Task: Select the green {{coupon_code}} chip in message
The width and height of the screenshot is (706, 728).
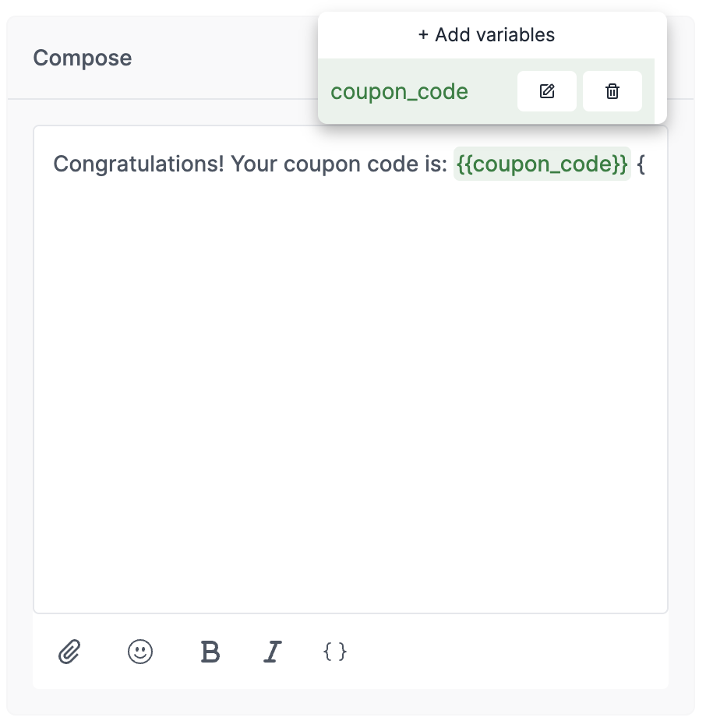Action: pyautogui.click(x=542, y=164)
